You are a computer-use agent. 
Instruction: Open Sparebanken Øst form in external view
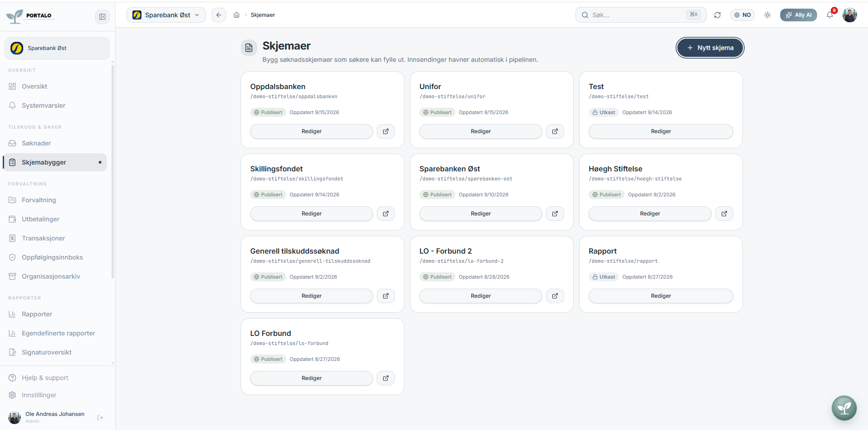click(x=555, y=214)
